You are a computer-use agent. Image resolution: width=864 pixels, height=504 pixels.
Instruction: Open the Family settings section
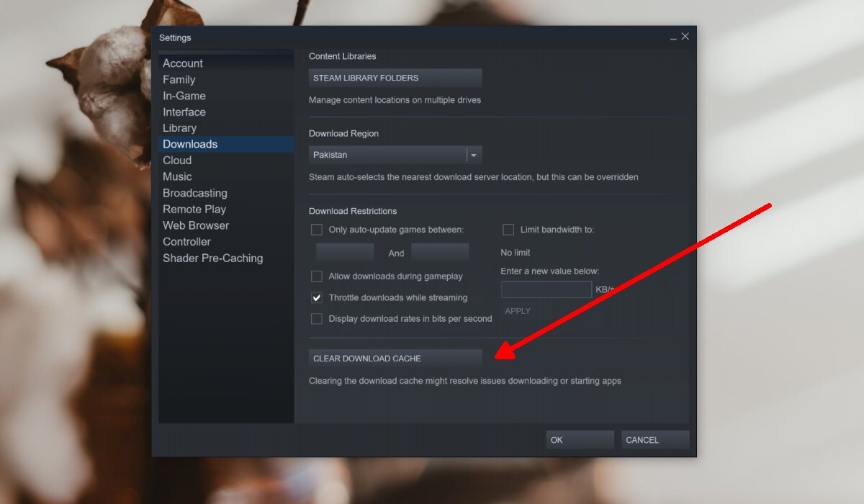pyautogui.click(x=179, y=79)
